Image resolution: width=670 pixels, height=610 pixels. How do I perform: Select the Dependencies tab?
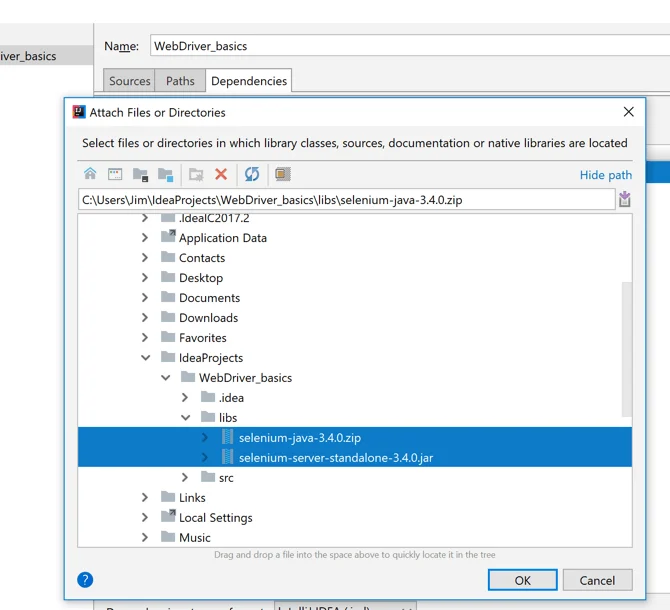click(249, 81)
